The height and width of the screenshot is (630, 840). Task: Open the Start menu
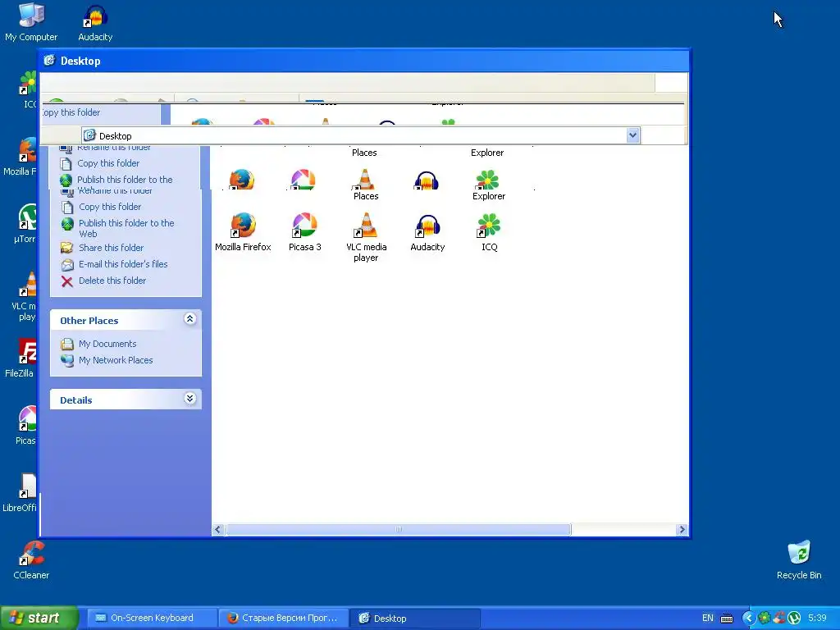pos(39,618)
